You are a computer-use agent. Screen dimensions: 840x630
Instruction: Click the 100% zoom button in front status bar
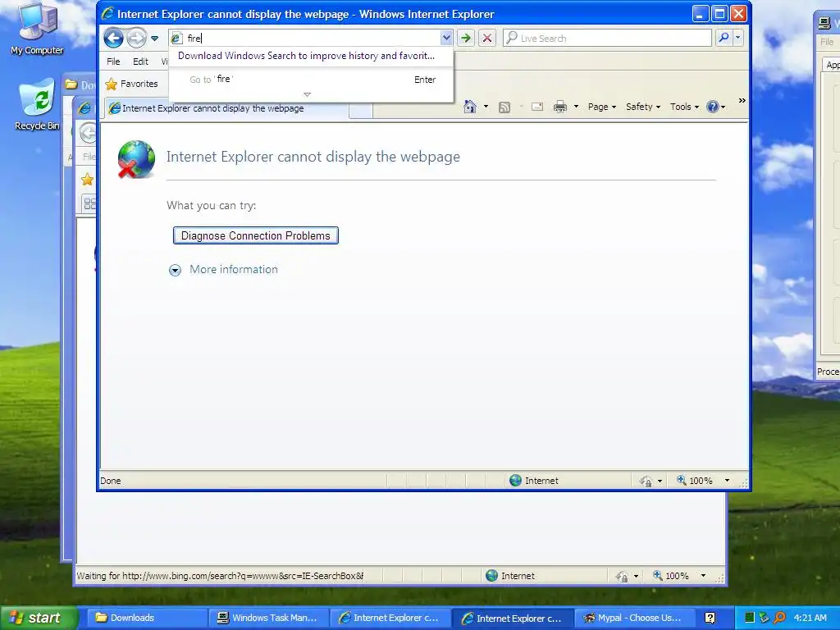[x=694, y=481]
